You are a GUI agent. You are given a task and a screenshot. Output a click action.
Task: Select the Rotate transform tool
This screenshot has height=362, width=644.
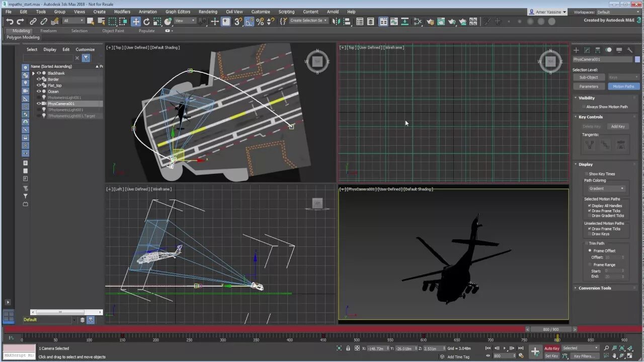[146, 21]
